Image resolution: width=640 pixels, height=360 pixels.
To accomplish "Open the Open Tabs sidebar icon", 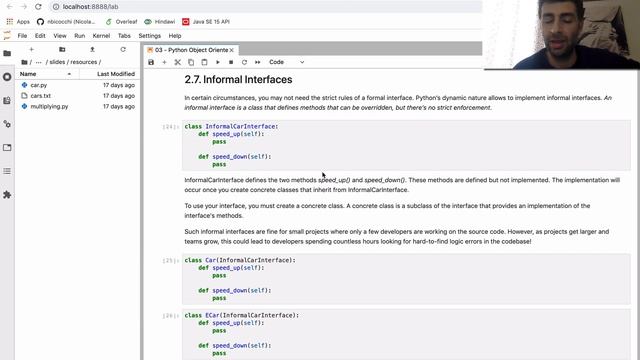I will pyautogui.click(x=7, y=147).
